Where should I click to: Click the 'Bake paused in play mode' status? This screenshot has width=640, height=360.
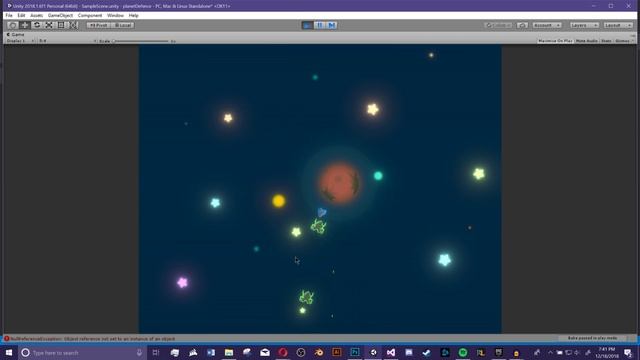[592, 338]
